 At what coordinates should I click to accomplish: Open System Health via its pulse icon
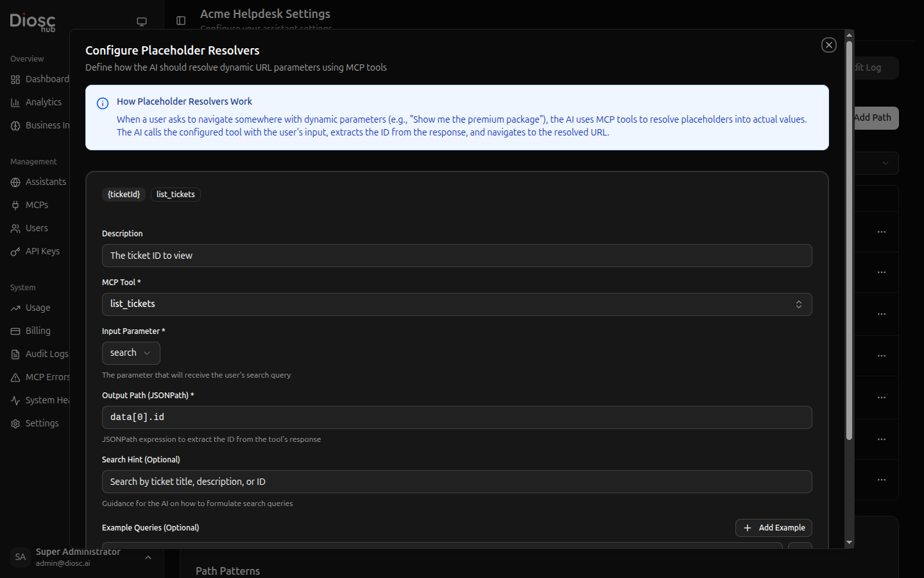[x=15, y=400]
